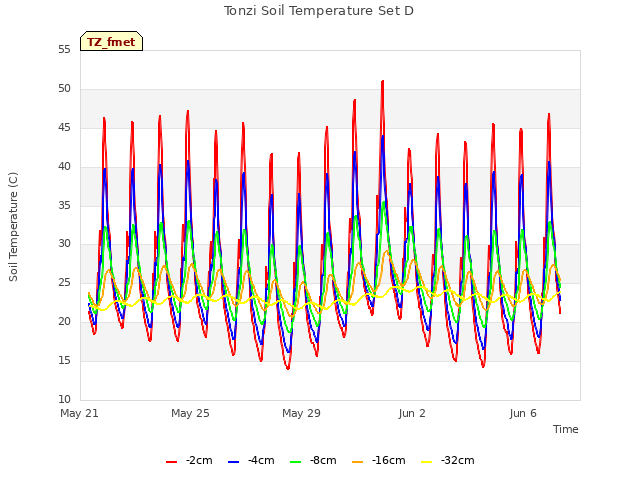Select the -8cm legend label
This screenshot has width=640, height=480.
pos(323,460)
